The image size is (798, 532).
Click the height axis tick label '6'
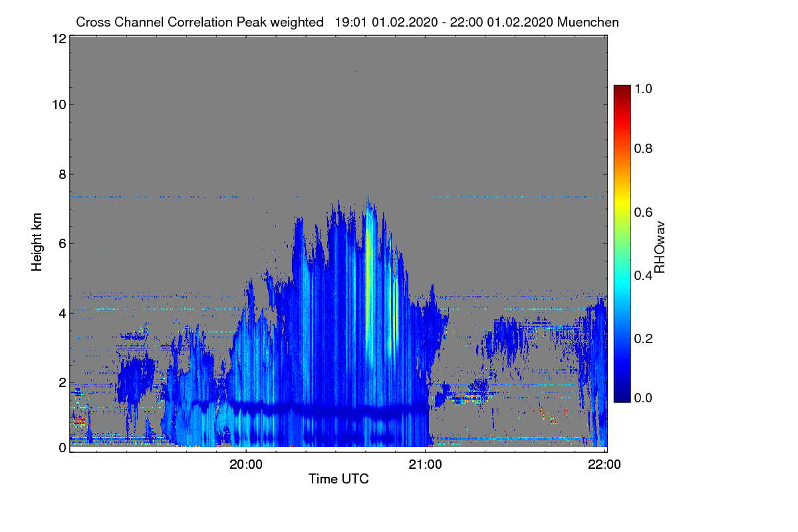[x=62, y=243]
